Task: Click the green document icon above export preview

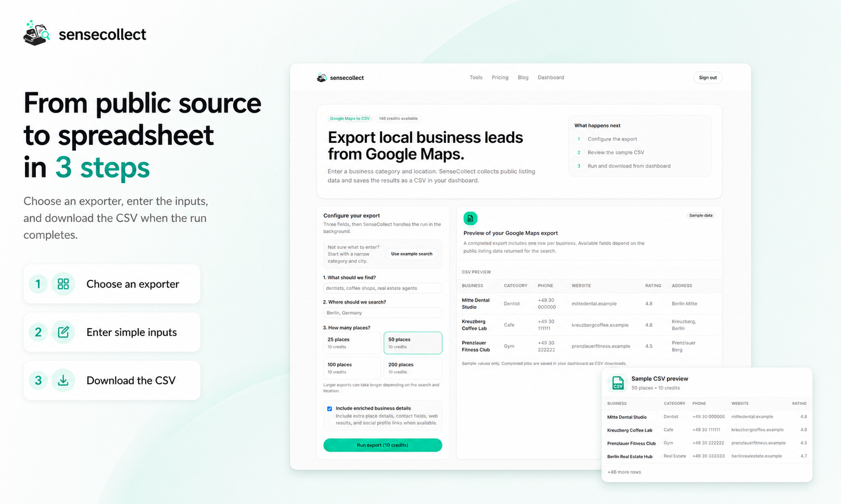Action: 470,219
